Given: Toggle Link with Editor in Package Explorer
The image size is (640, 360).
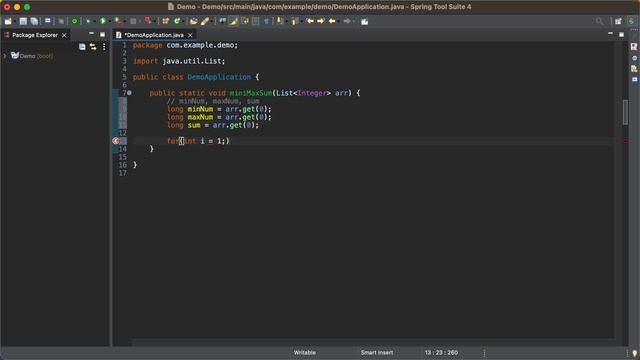Looking at the screenshot, I should click(93, 47).
